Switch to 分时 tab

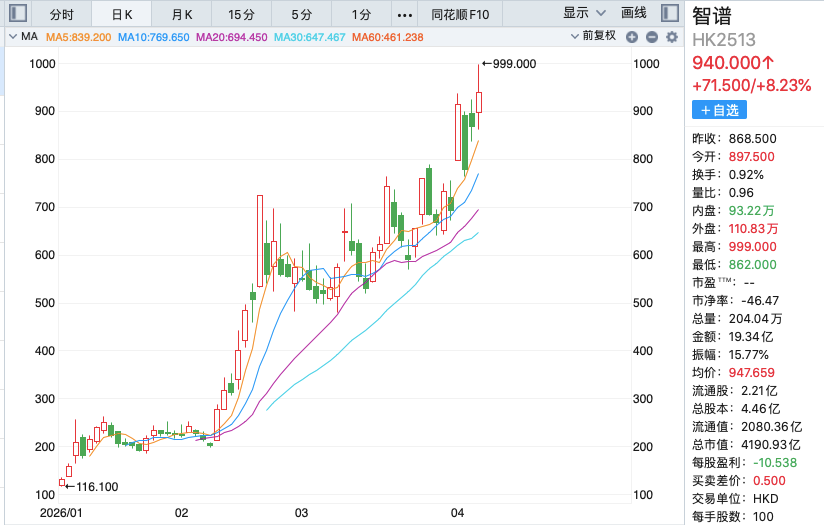click(61, 15)
